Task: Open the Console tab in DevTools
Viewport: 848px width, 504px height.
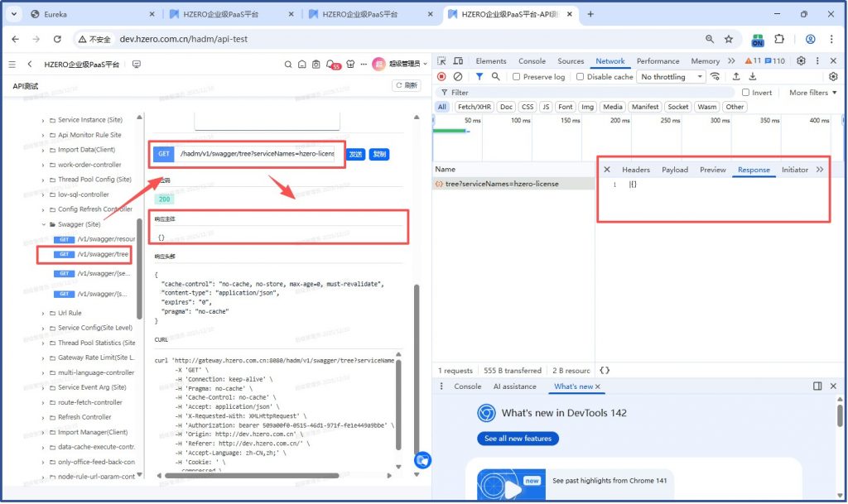Action: 532,61
